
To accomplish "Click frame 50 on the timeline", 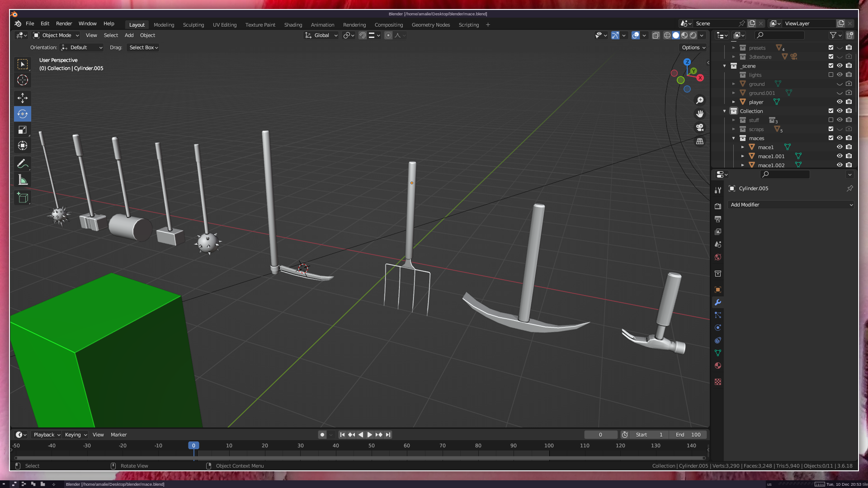I will pos(371,446).
